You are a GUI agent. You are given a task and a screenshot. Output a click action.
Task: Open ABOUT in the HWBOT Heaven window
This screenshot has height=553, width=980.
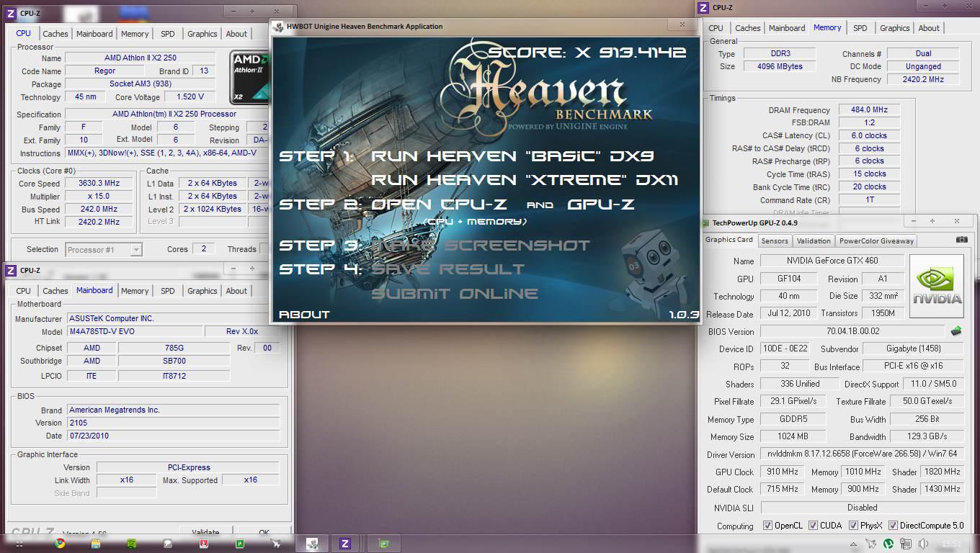point(304,314)
